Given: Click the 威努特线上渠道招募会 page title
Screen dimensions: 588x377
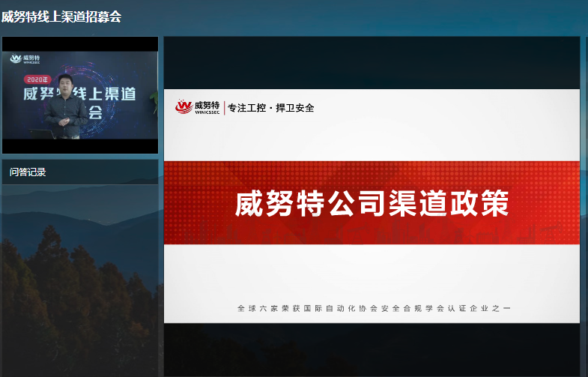Looking at the screenshot, I should click(61, 17).
